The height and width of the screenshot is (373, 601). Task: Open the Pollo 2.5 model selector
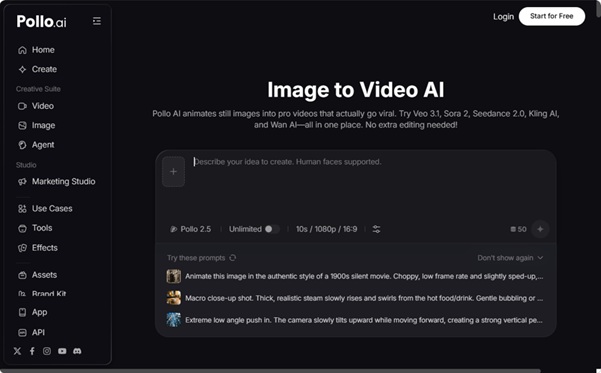[x=190, y=229]
